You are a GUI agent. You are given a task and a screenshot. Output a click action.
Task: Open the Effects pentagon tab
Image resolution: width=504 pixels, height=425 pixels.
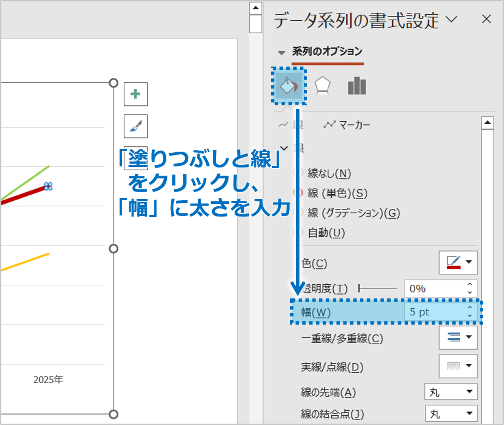point(322,86)
